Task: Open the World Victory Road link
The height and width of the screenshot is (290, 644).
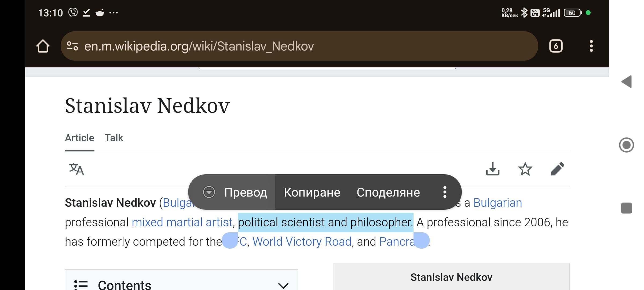Action: [302, 241]
